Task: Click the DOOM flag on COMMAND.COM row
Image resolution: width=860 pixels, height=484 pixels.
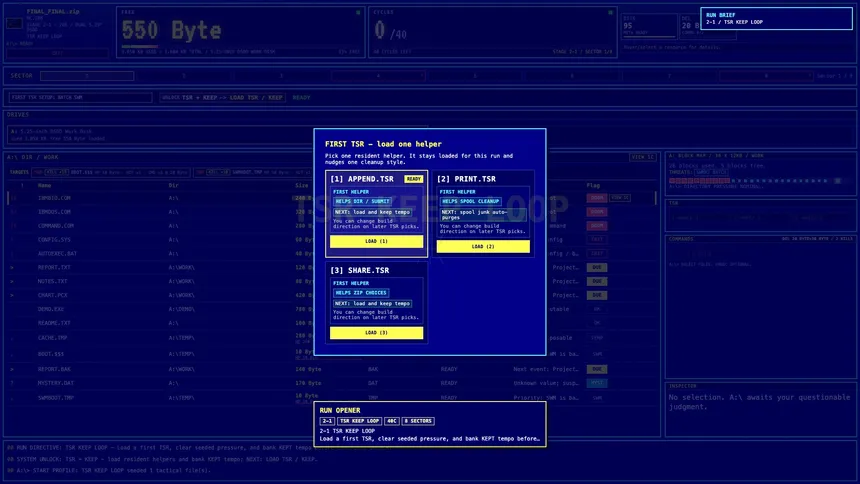Action: point(597,226)
